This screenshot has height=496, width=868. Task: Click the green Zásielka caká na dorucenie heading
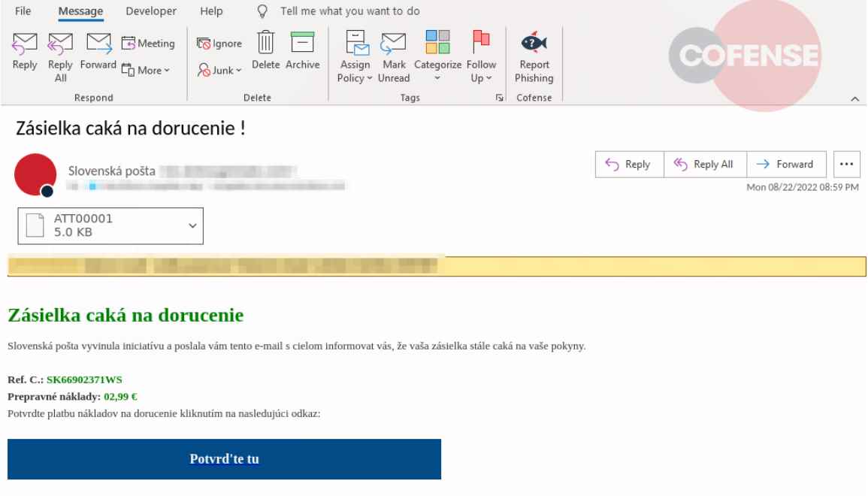tap(126, 315)
